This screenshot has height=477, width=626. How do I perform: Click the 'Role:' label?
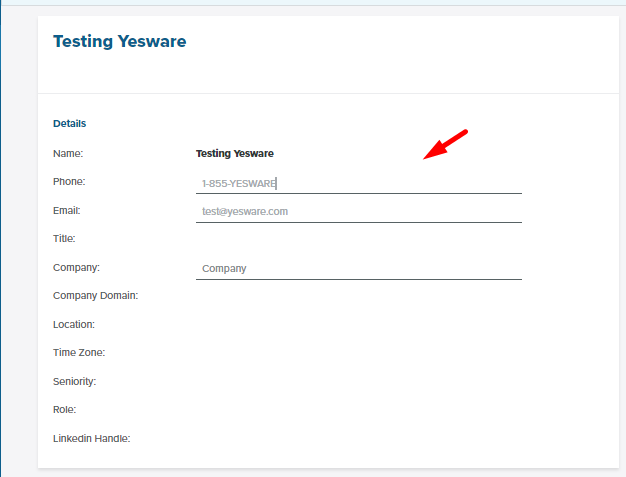65,410
